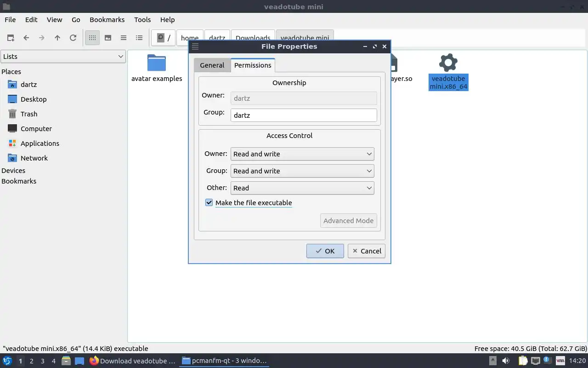This screenshot has height=368, width=588.
Task: Click the Bookmarks heading in sidebar
Action: (19, 181)
